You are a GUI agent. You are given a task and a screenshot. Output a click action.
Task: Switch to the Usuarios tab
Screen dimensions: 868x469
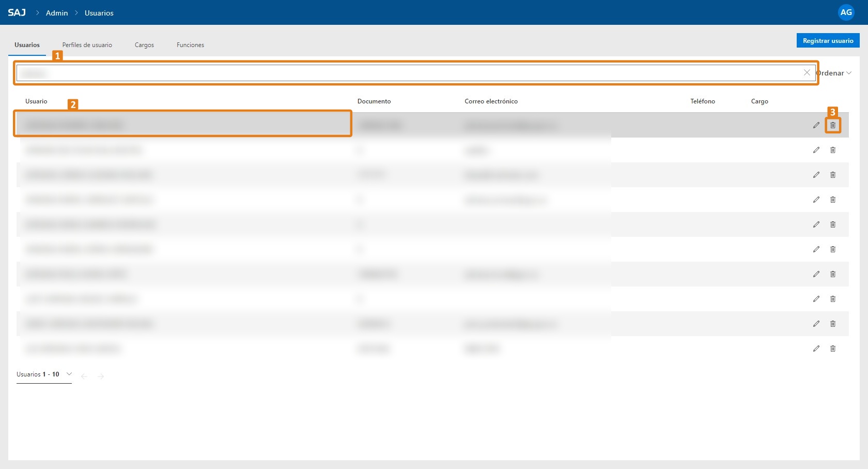(x=27, y=45)
